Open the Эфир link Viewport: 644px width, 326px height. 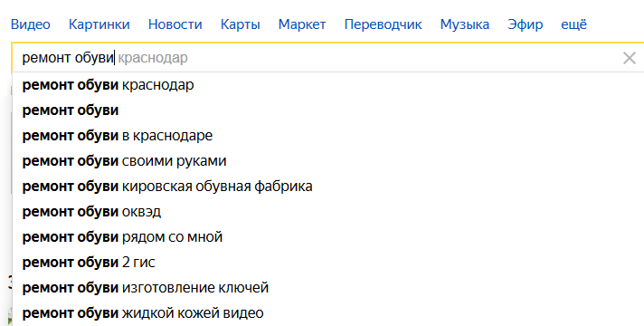525,24
